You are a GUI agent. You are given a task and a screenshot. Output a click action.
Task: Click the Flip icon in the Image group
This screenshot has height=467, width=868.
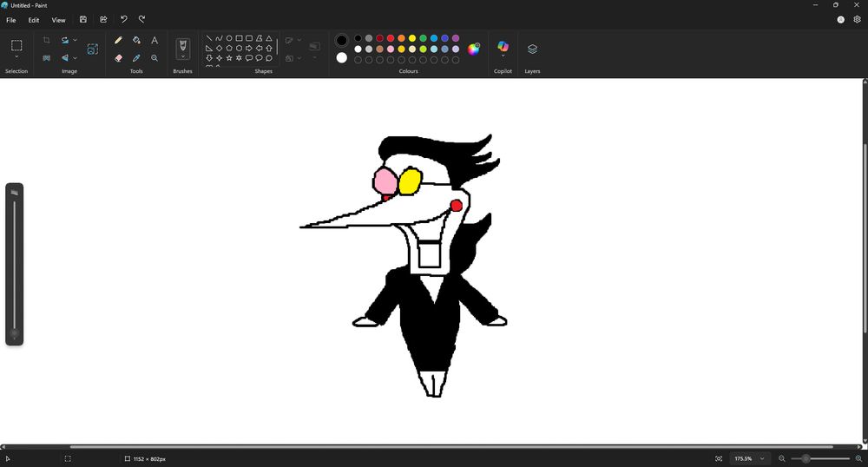65,57
